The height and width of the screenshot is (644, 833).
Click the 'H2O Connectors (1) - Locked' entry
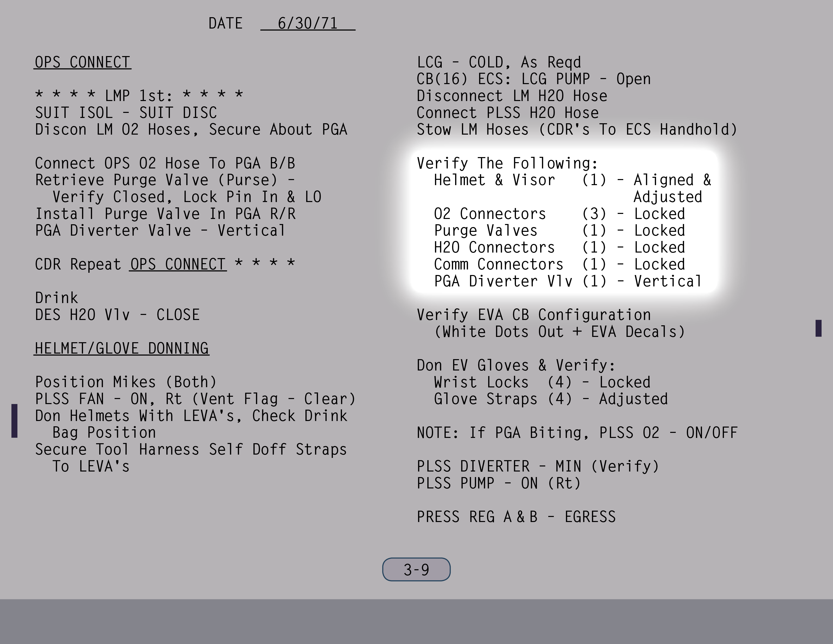tap(559, 247)
